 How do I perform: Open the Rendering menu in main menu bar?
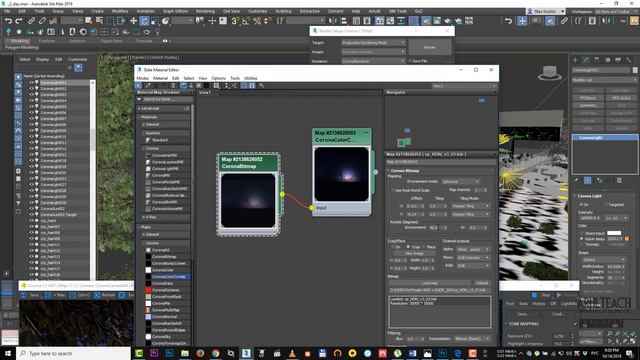pyautogui.click(x=205, y=11)
